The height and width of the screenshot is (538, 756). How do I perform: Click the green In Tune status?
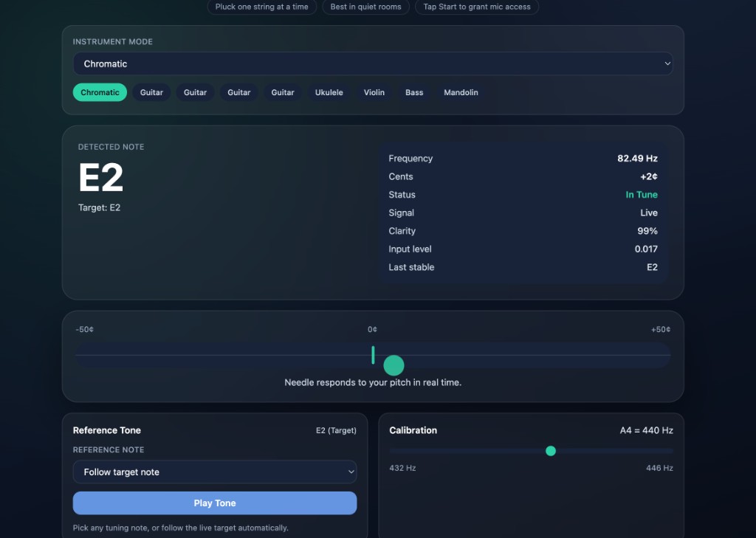coord(641,195)
